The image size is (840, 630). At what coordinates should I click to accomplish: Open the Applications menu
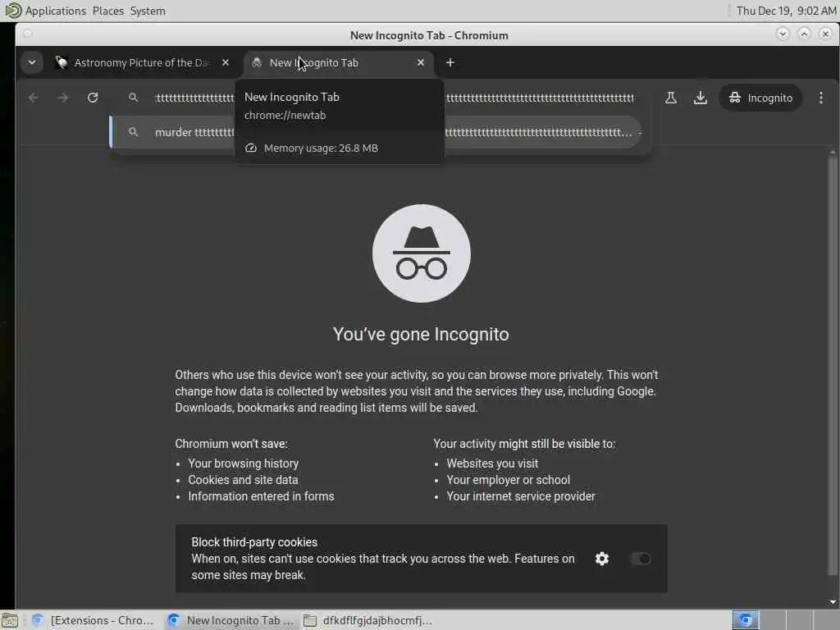(55, 11)
